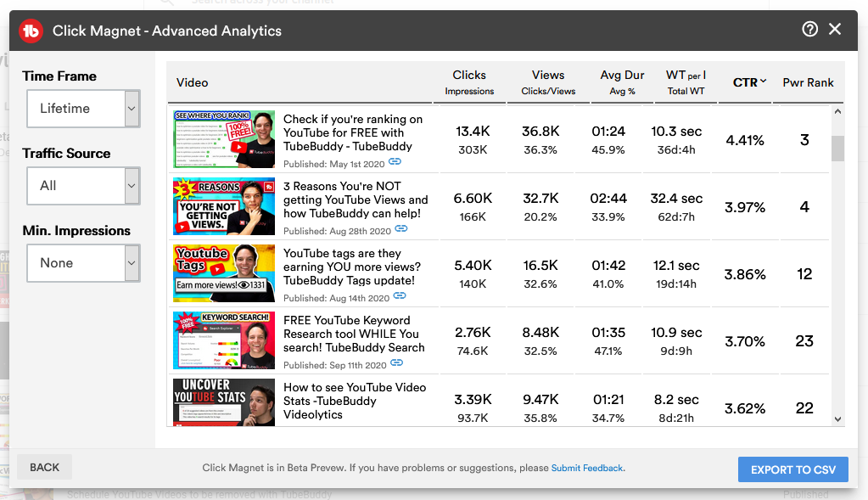Sort by the Video column header
Image resolution: width=868 pixels, height=500 pixels.
point(192,82)
